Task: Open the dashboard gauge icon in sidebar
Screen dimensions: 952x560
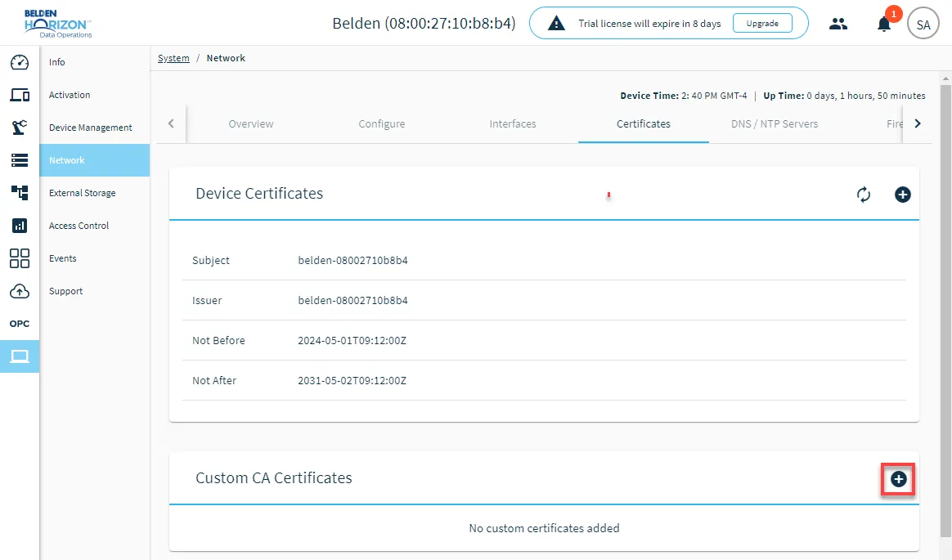Action: tap(20, 62)
